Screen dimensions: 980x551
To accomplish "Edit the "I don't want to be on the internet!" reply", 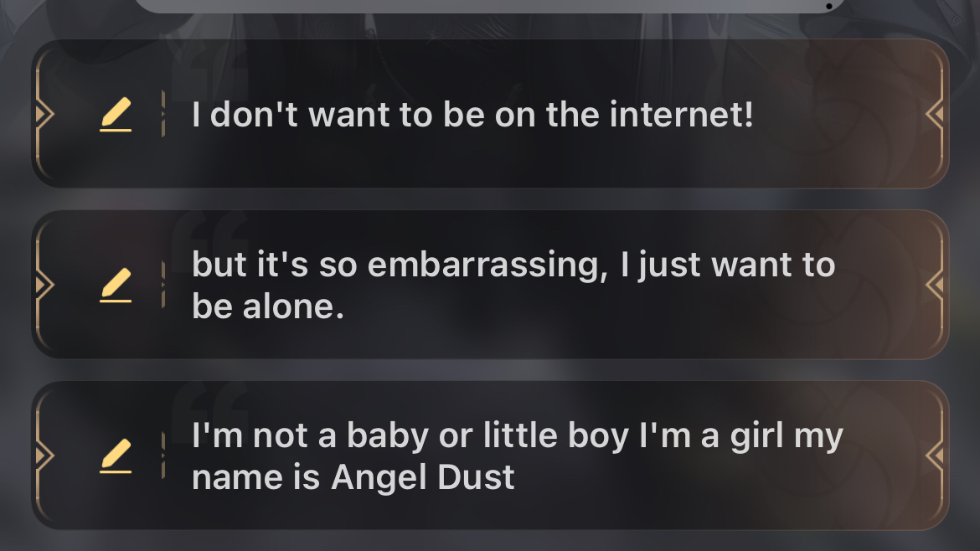I will click(116, 115).
